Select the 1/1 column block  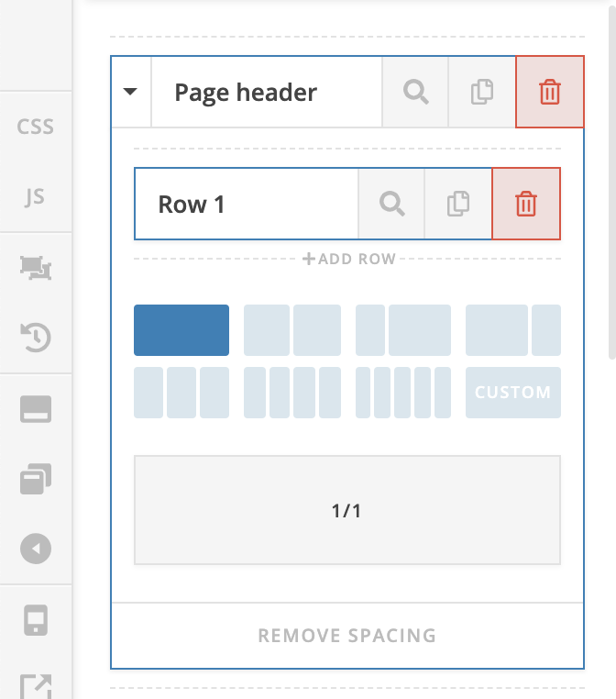coord(346,510)
